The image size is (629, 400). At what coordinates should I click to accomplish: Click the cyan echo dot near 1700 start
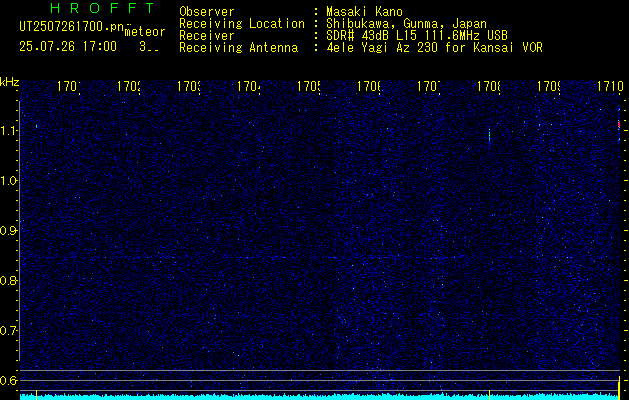(x=37, y=126)
